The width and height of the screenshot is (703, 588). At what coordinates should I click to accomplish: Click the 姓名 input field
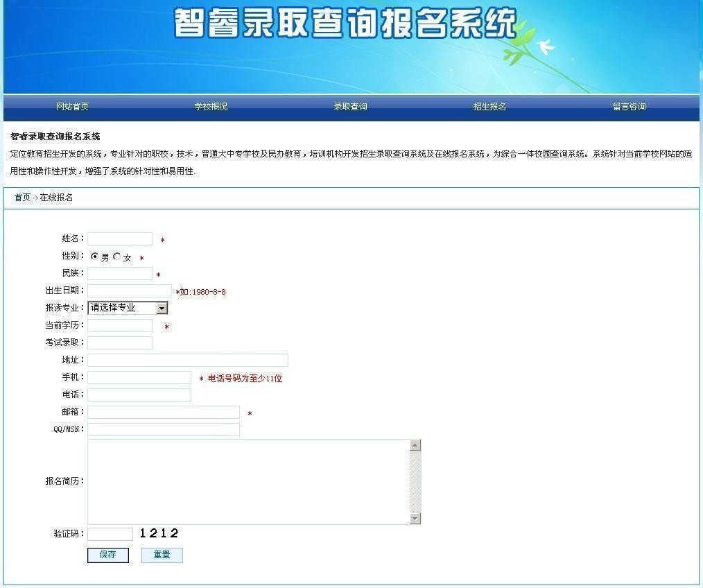pos(120,239)
